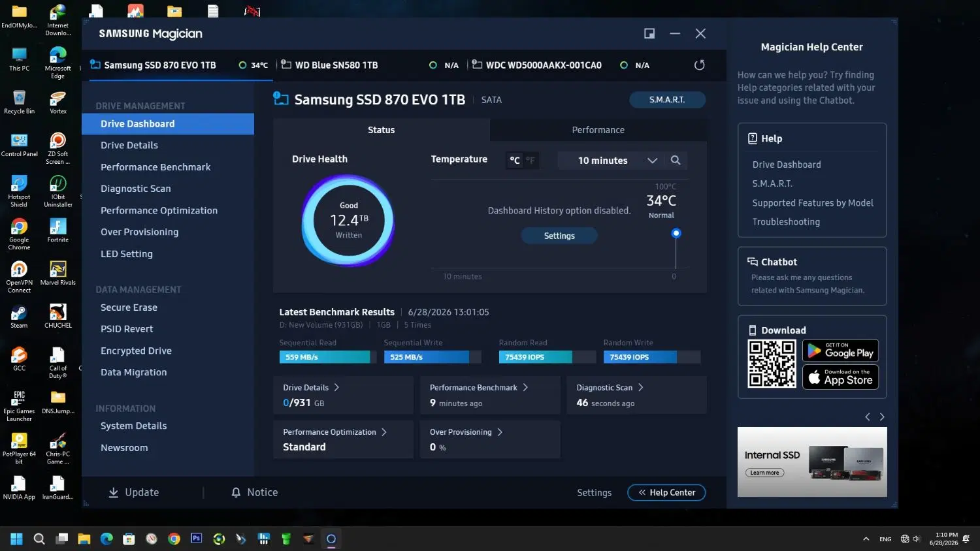Click Learn more on Internal SSD banner
This screenshot has width=980, height=551.
(x=764, y=473)
